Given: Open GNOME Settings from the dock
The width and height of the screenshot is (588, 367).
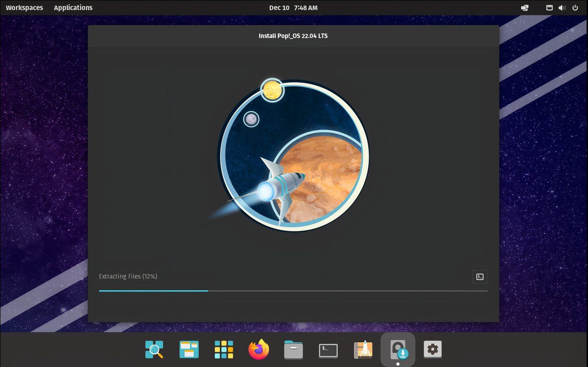Looking at the screenshot, I should tap(432, 349).
